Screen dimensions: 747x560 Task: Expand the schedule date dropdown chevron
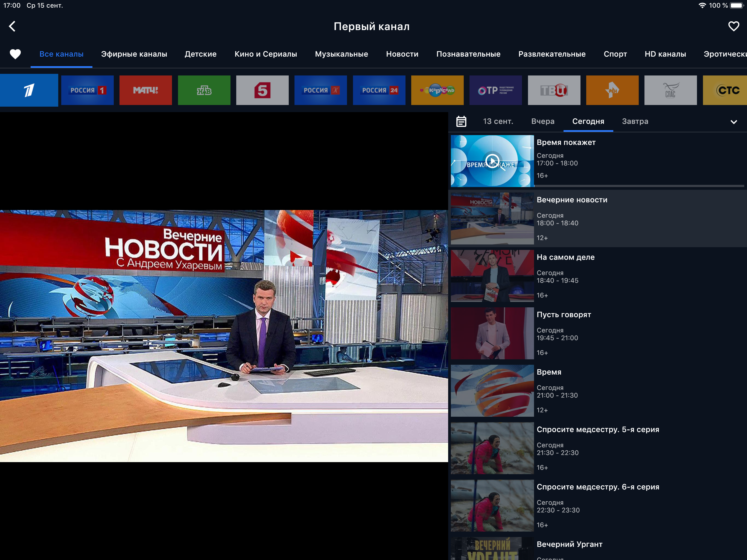[734, 122]
